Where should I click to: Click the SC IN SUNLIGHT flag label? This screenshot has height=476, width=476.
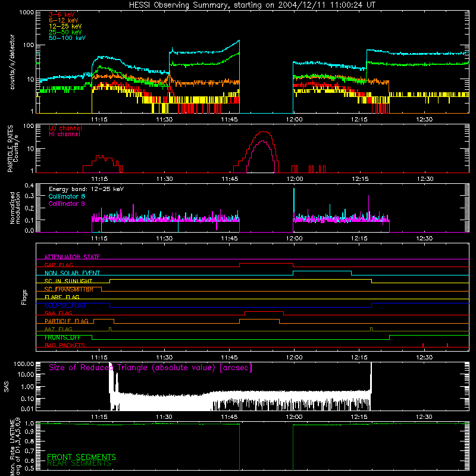click(x=68, y=281)
